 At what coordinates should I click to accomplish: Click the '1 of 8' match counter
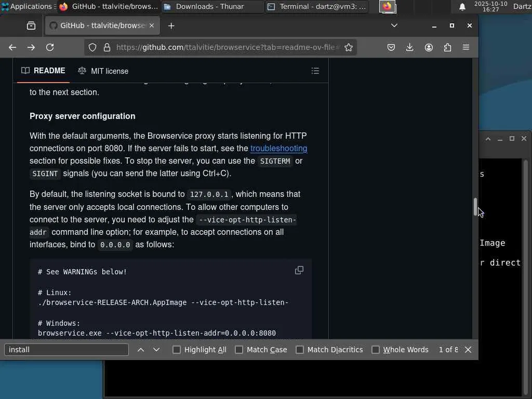click(448, 350)
